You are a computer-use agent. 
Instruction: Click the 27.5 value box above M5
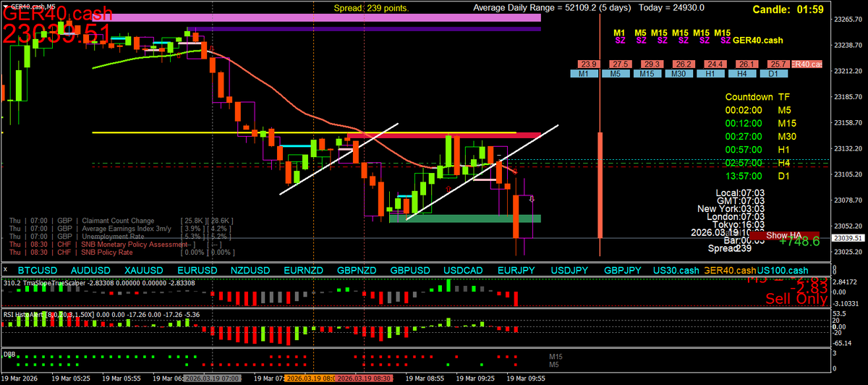pos(621,64)
